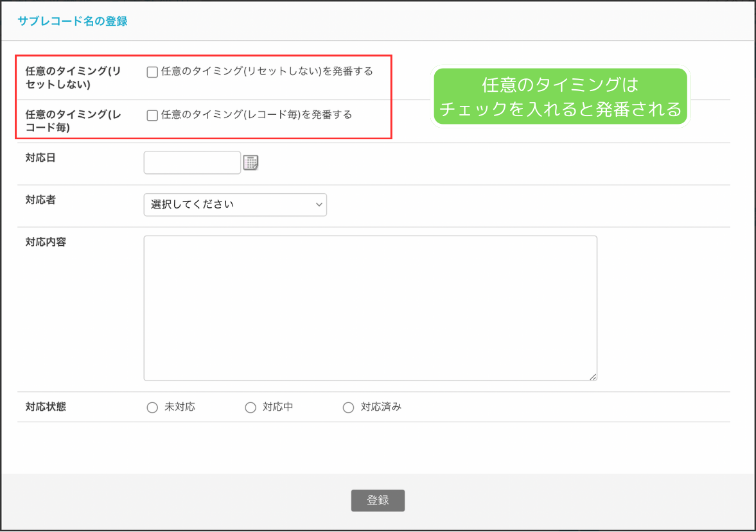Click inside the 対応日 date field
The height and width of the screenshot is (532, 756).
point(191,162)
